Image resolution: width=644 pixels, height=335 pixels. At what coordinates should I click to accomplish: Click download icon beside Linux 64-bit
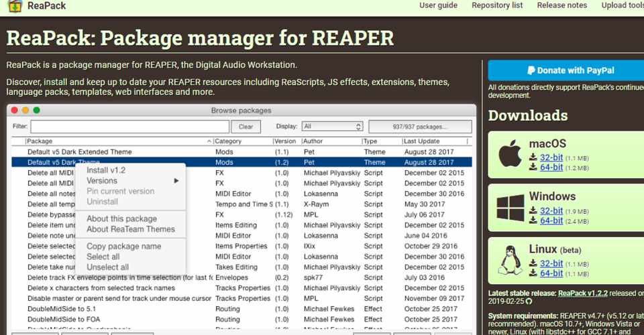click(533, 273)
